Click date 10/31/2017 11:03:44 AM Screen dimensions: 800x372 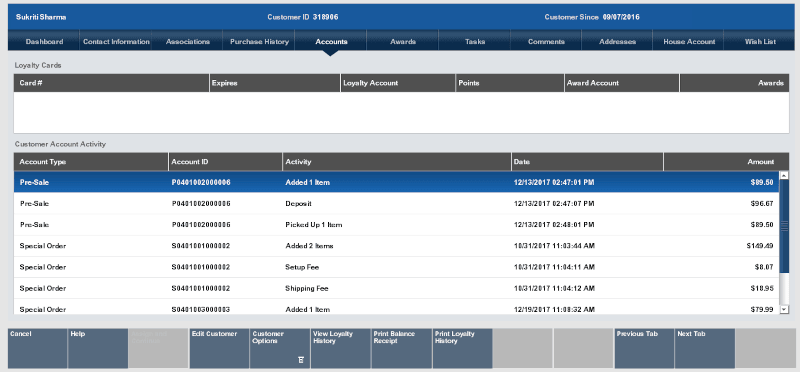[x=555, y=246]
